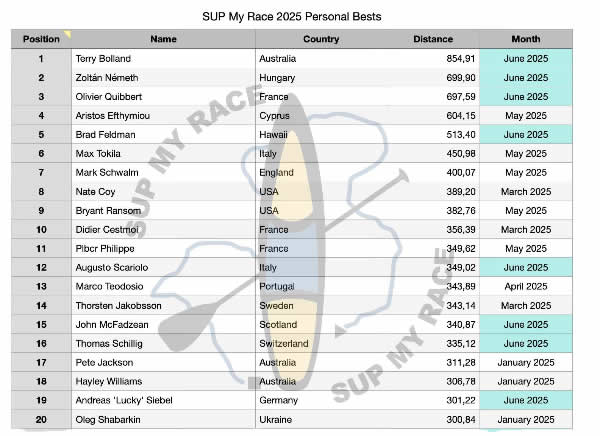Select the Terry Bolland name cell
The width and height of the screenshot is (600, 436).
(x=102, y=59)
